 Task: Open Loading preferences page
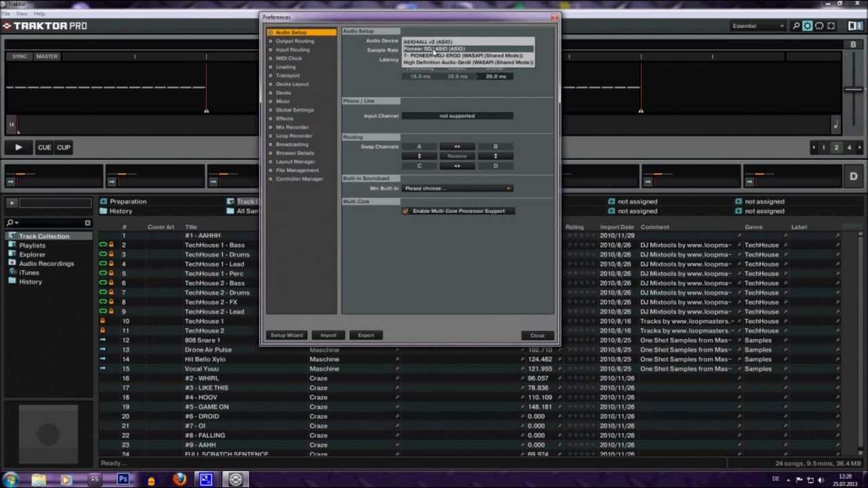click(x=285, y=67)
